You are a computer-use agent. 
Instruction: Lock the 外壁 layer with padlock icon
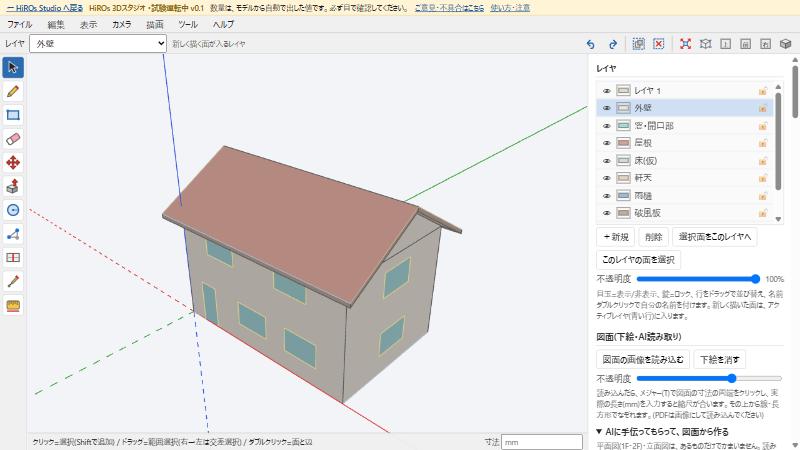pyautogui.click(x=763, y=108)
